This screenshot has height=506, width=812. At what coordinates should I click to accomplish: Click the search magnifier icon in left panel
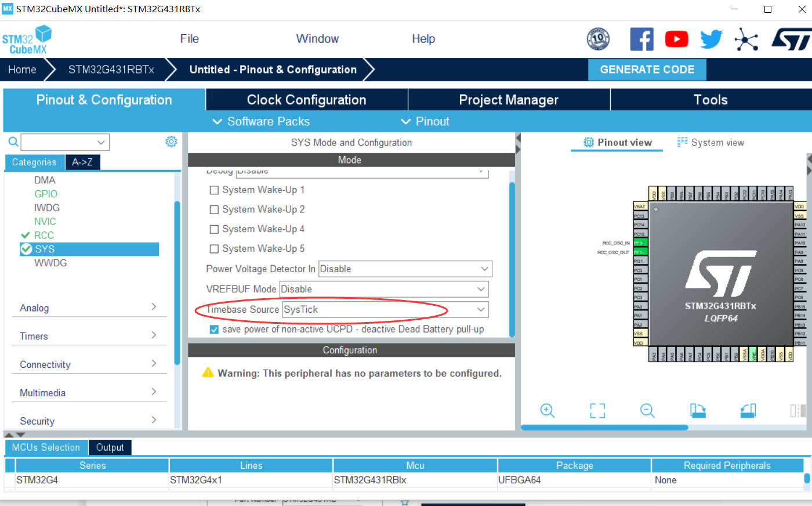pyautogui.click(x=13, y=142)
